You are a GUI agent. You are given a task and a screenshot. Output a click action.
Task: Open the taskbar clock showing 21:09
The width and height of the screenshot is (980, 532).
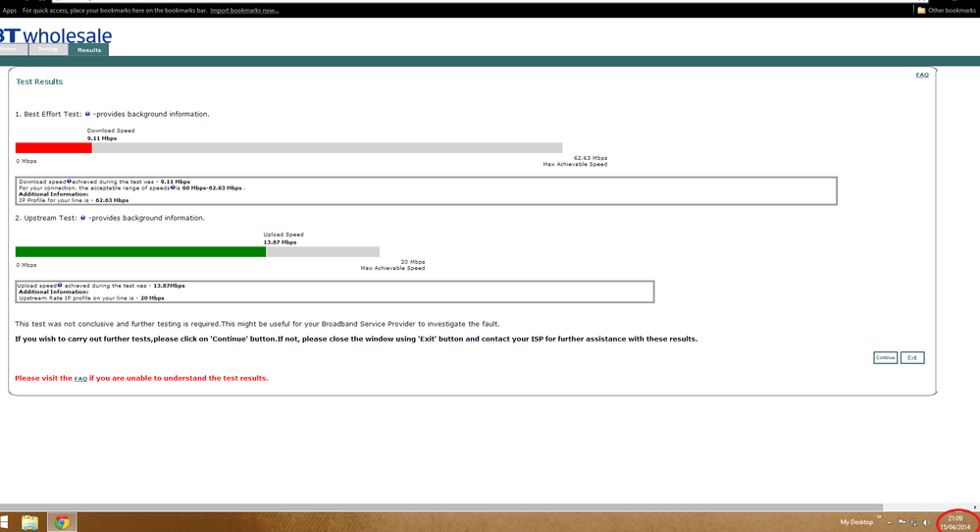tap(955, 522)
